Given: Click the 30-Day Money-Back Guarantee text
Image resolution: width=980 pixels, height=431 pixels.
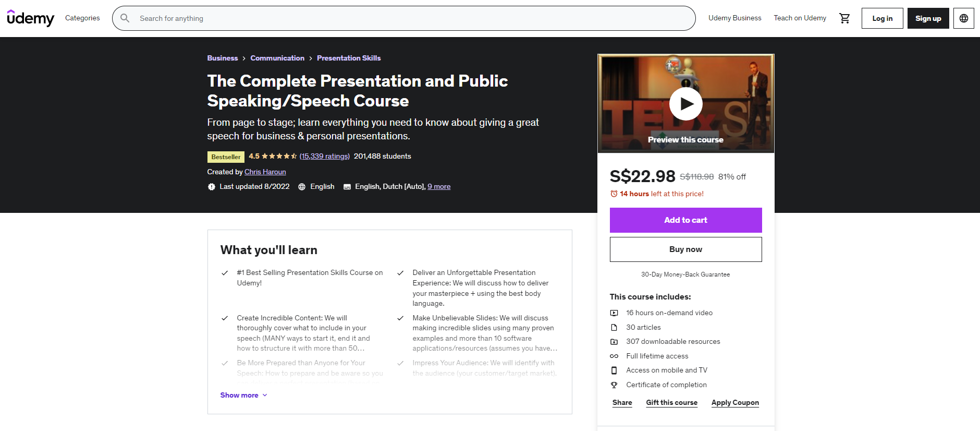Looking at the screenshot, I should [685, 274].
